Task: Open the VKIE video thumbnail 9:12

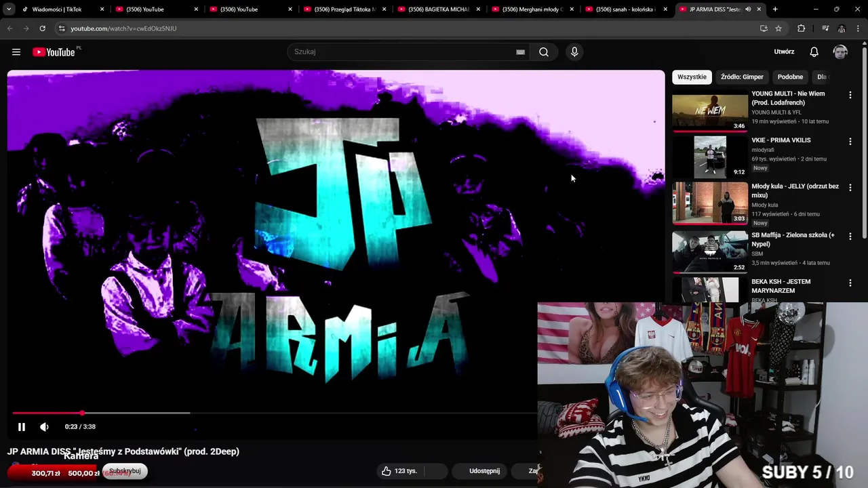Action: 709,157
